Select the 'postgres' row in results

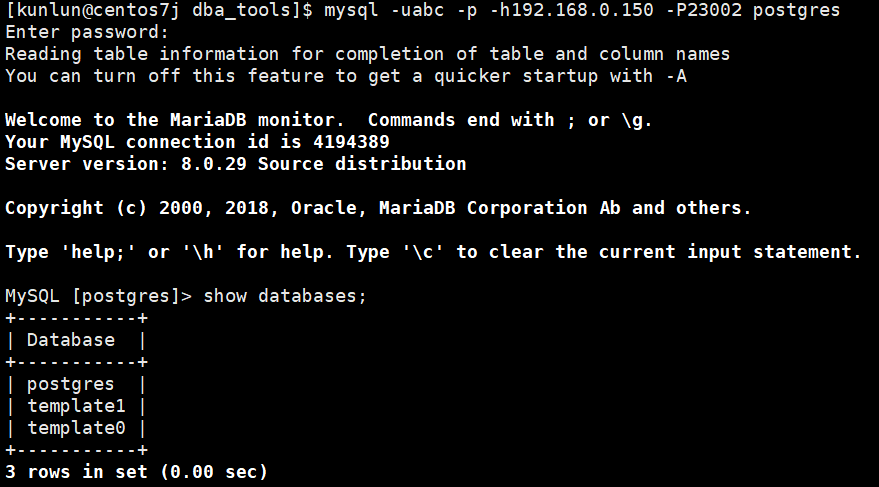(x=76, y=384)
